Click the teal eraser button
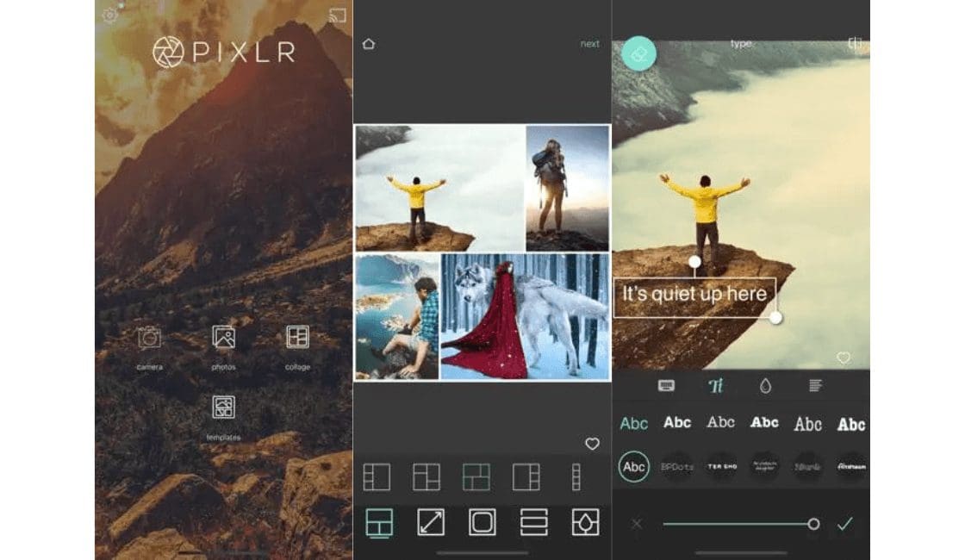Screen dimensions: 965x560 tap(639, 53)
